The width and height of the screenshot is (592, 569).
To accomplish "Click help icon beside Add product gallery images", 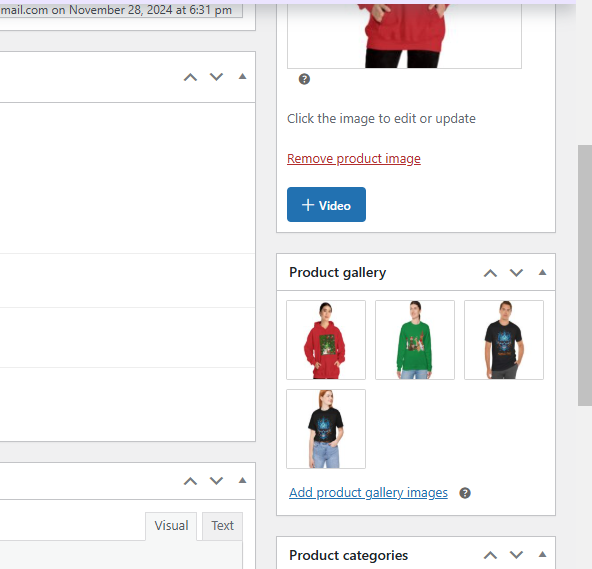I will click(x=465, y=493).
